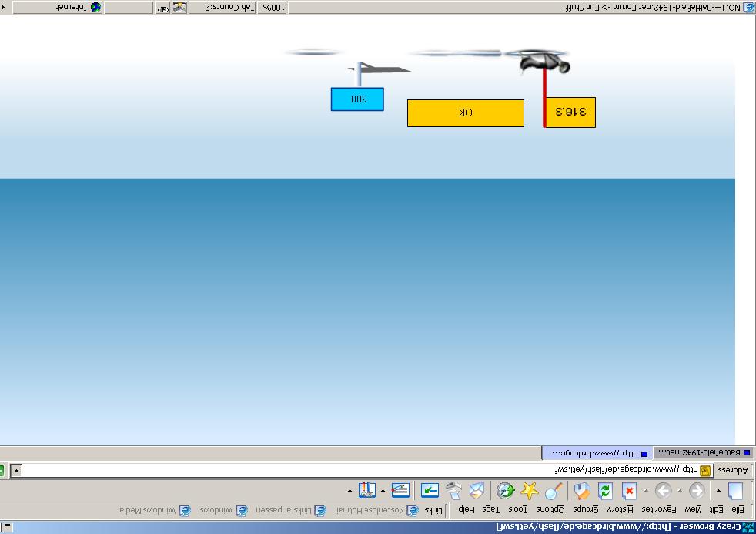Open the dropdown arrow beside the New page icon
756x534 pixels.
(x=718, y=491)
